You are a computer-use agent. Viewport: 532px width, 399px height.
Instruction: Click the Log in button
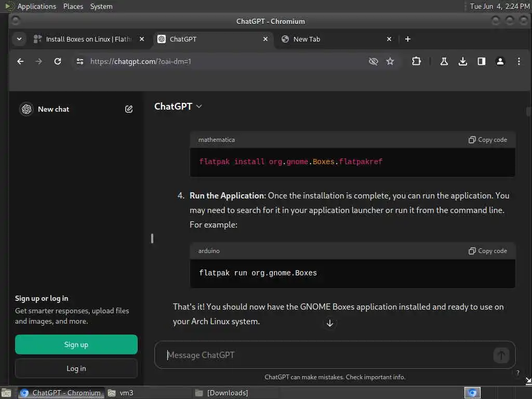tap(76, 369)
